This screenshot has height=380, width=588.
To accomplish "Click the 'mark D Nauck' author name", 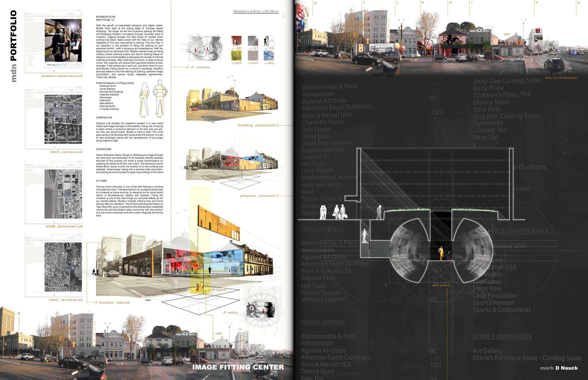I will (559, 368).
